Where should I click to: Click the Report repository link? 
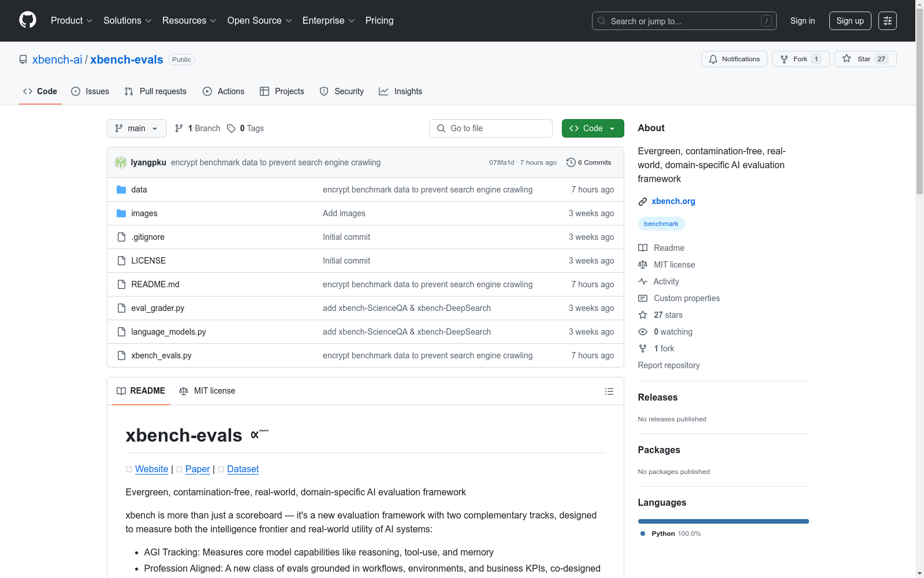[x=669, y=365]
